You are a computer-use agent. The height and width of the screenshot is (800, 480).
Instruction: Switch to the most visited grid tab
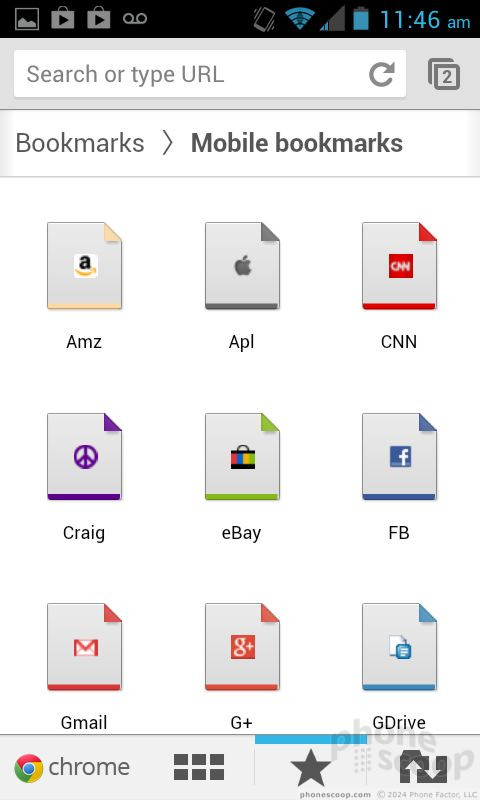click(199, 767)
